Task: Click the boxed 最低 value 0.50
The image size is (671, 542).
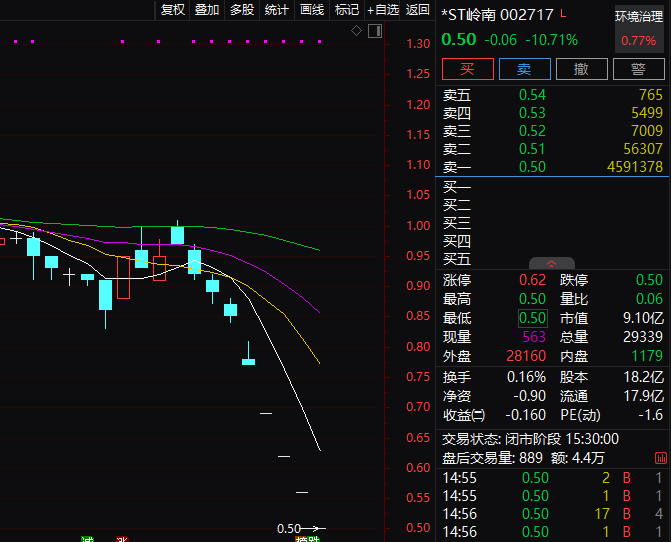Action: pos(532,318)
